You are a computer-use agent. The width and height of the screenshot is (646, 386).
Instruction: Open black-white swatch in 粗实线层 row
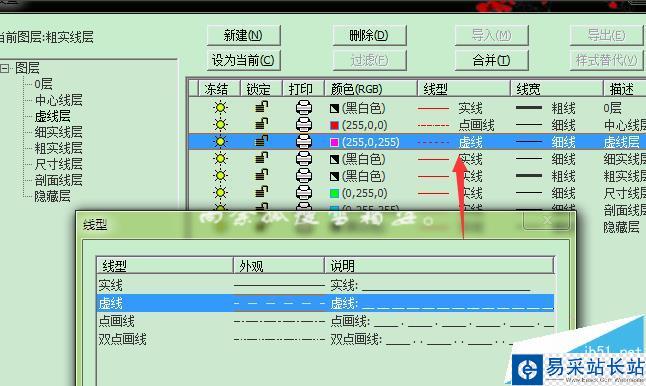click(334, 176)
